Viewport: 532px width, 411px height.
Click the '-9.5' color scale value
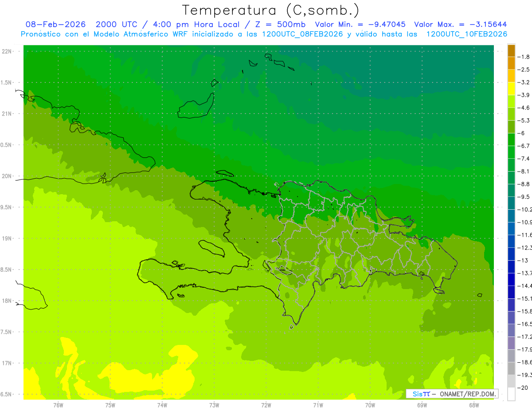(x=524, y=197)
